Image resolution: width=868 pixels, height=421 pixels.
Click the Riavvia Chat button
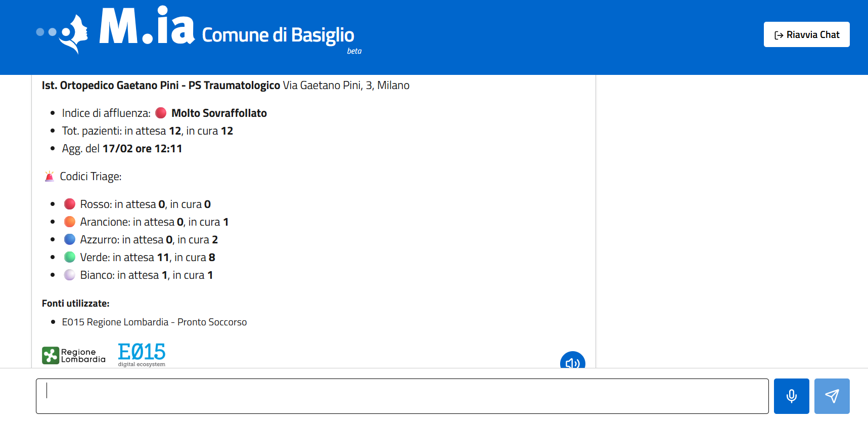point(806,34)
